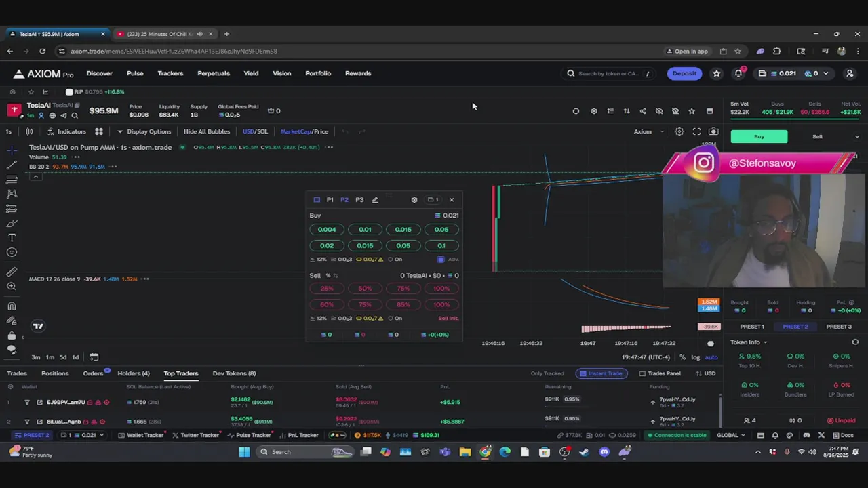Select the 3m time range
The height and width of the screenshot is (488, 868).
point(36,357)
